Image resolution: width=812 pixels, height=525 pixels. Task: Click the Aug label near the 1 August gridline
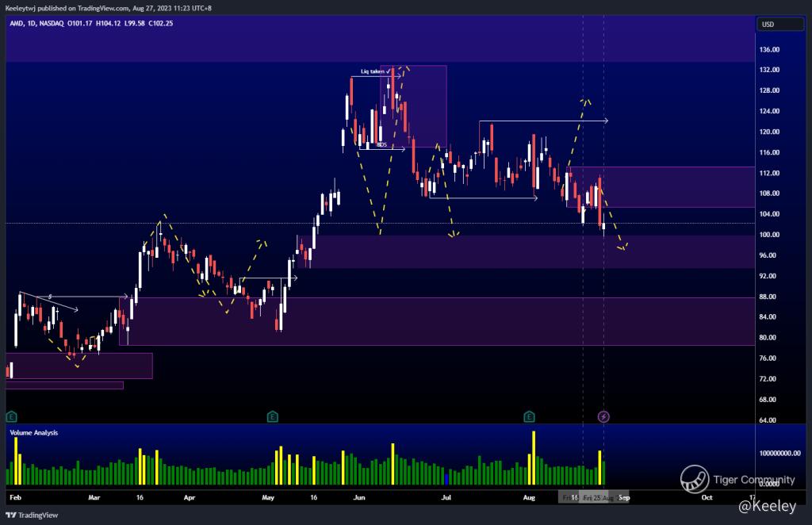[529, 497]
